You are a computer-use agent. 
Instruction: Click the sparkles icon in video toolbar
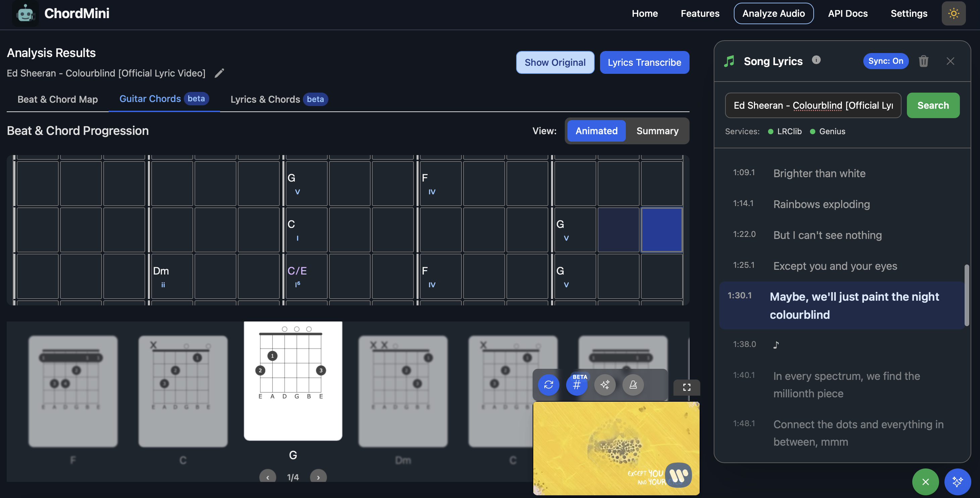(604, 385)
